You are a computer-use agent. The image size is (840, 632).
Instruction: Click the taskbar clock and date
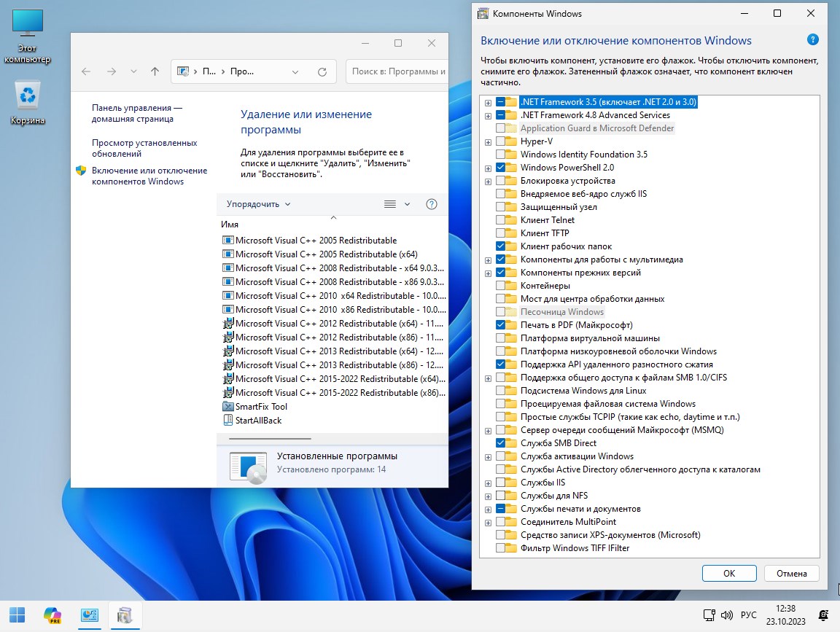tap(785, 615)
